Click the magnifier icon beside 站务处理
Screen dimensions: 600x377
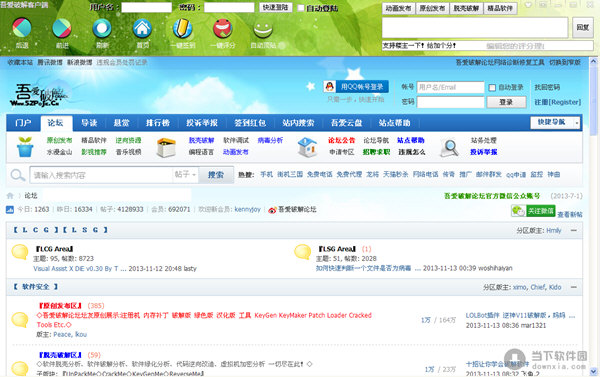pos(449,148)
